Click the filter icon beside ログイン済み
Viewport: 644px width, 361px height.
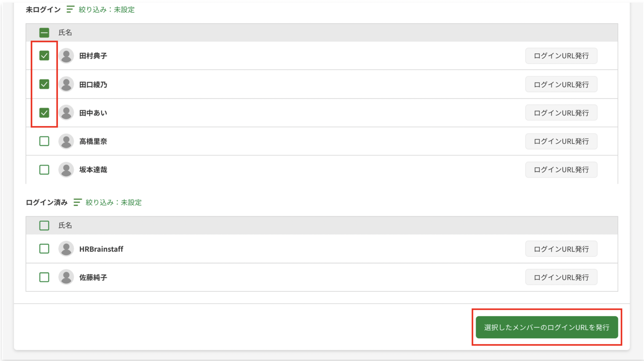[77, 202]
